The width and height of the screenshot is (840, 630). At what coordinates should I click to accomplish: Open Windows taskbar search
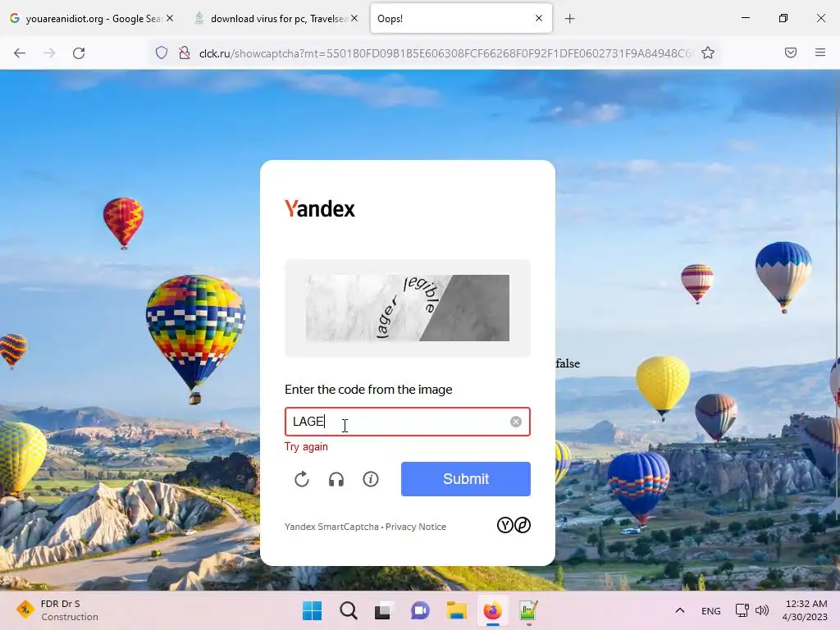click(x=348, y=610)
